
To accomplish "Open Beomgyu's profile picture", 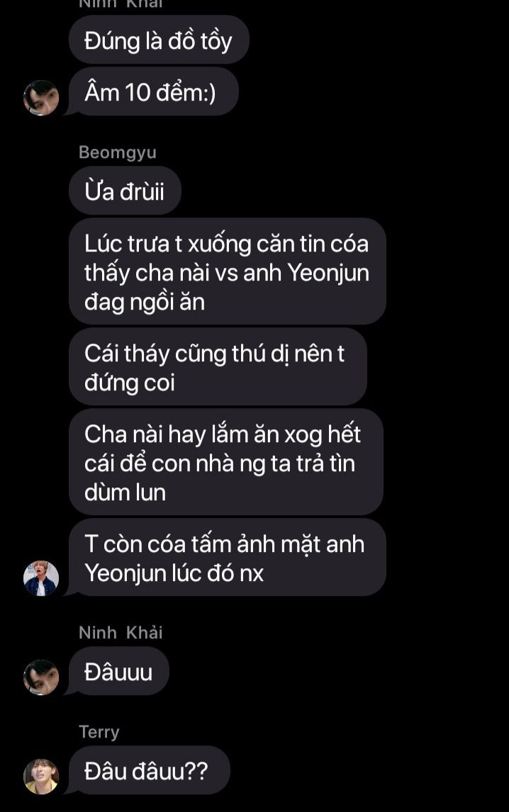I will [x=41, y=578].
